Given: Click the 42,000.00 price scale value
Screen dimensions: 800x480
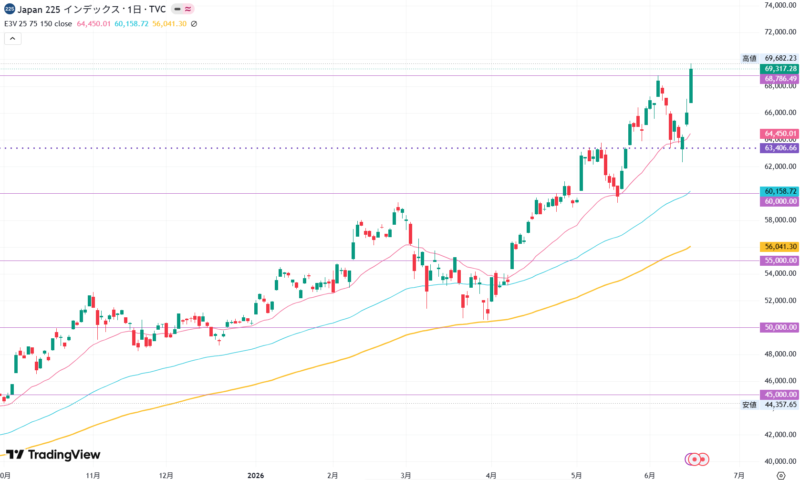Looking at the screenshot, I should [780, 435].
